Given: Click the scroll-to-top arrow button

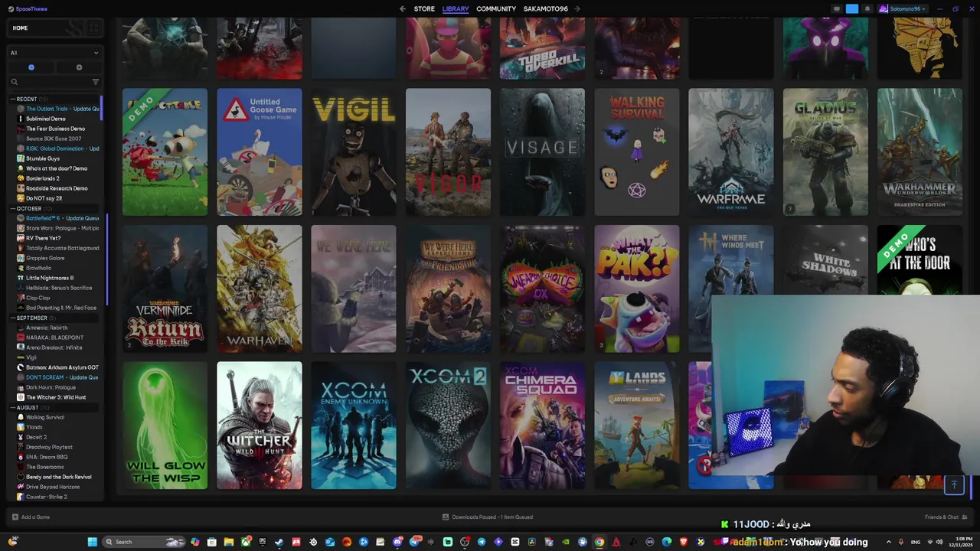Looking at the screenshot, I should (954, 484).
